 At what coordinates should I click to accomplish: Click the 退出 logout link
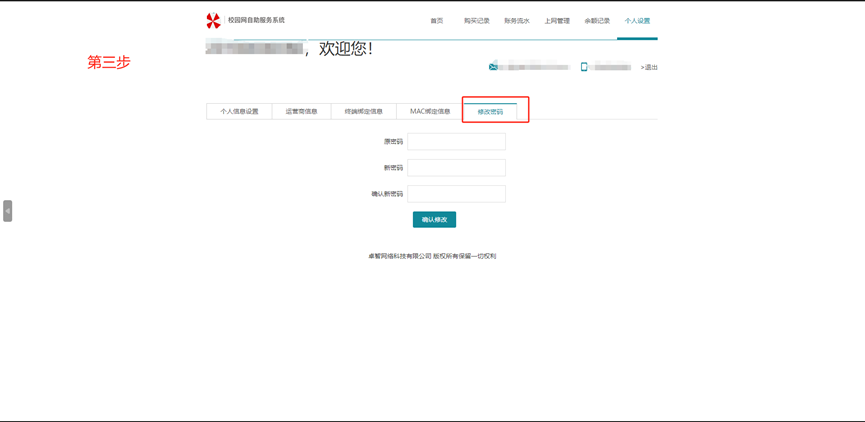(x=650, y=67)
